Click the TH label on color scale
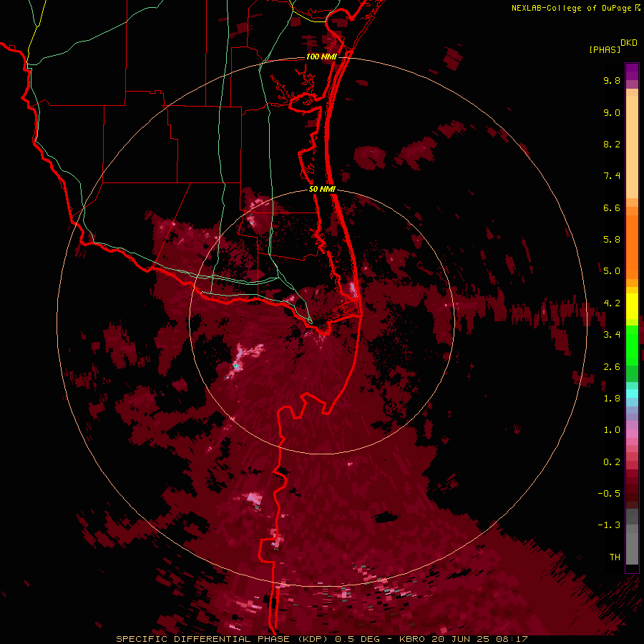 [x=615, y=557]
